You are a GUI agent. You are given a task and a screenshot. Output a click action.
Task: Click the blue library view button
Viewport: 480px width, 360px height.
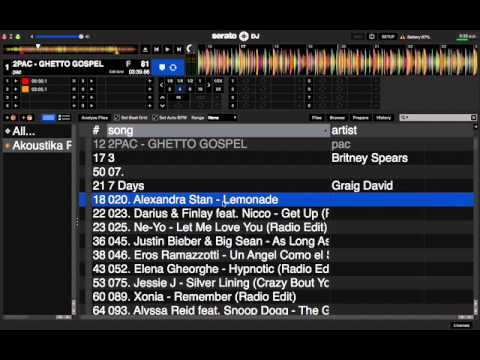(48, 118)
